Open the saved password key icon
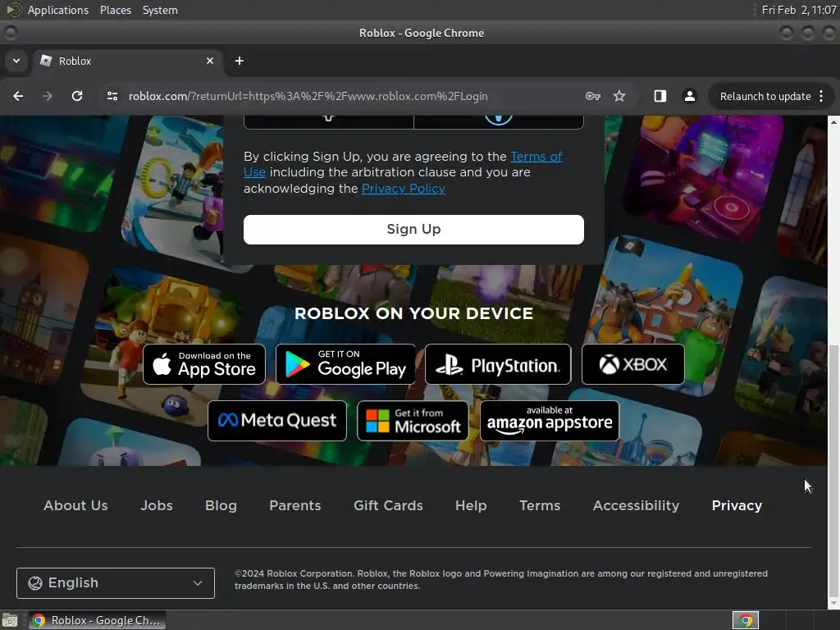Viewport: 840px width, 630px height. click(592, 96)
